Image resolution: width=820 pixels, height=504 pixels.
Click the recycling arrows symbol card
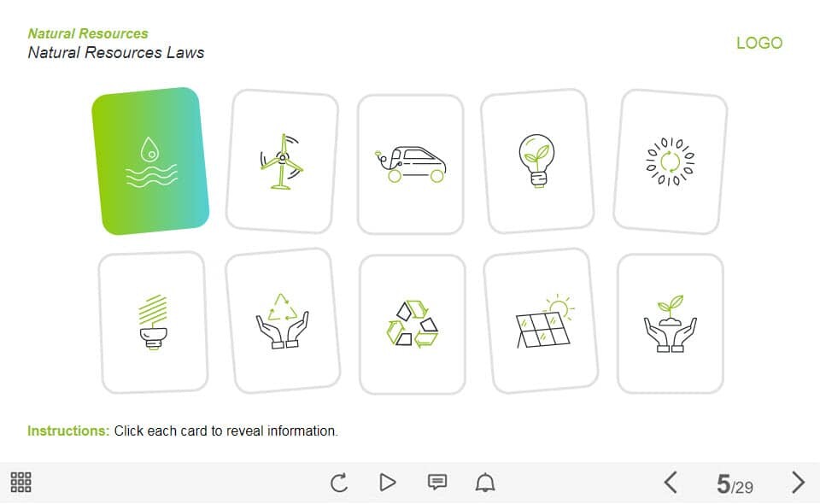(x=412, y=324)
